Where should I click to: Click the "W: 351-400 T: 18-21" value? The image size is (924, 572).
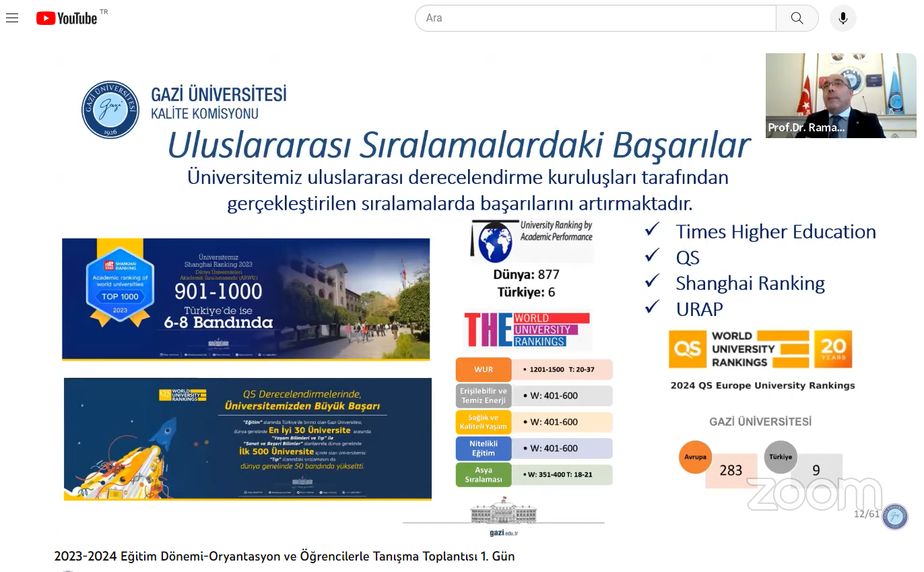pos(560,475)
